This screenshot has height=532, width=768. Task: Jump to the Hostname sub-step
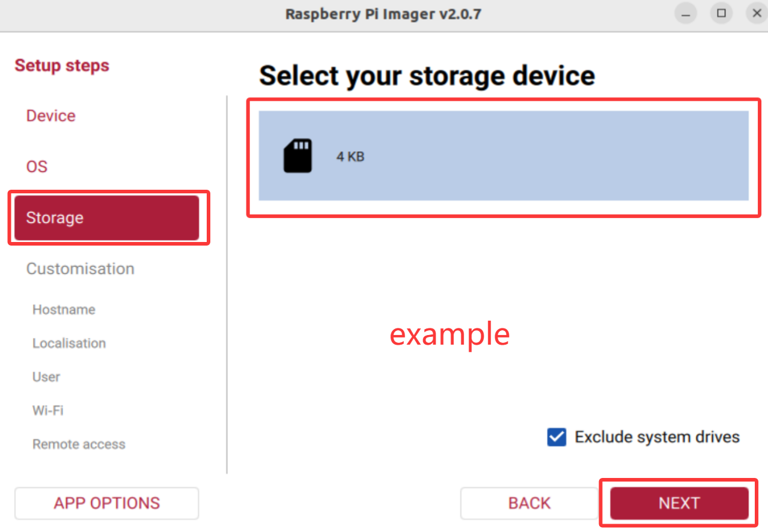tap(64, 310)
